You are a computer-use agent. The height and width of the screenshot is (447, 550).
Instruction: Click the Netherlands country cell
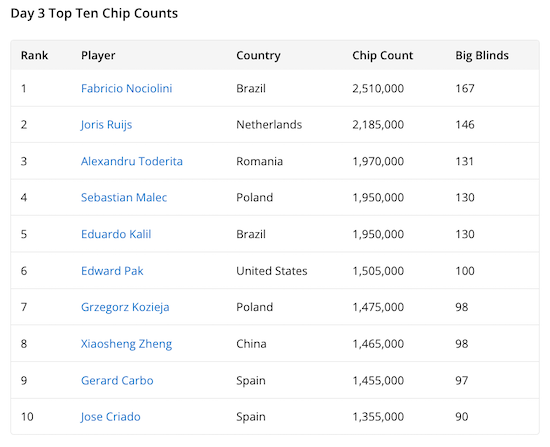(269, 125)
